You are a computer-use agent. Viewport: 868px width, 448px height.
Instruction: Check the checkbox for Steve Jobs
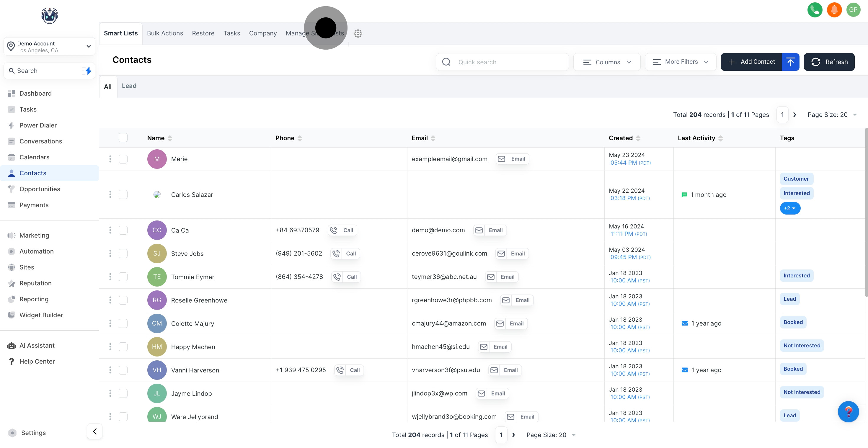[x=123, y=253]
